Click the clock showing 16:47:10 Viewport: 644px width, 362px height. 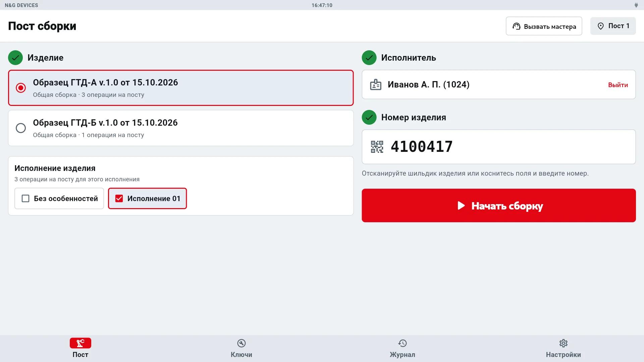pos(322,5)
